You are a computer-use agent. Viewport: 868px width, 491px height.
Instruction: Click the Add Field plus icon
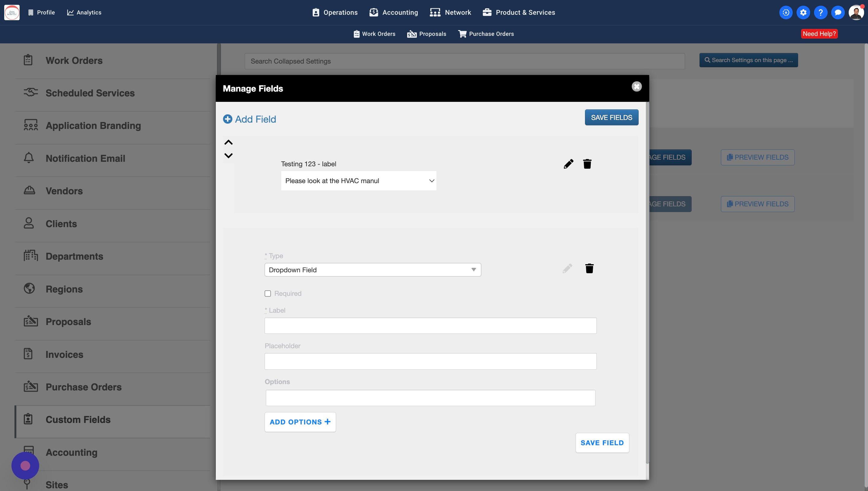pos(228,119)
